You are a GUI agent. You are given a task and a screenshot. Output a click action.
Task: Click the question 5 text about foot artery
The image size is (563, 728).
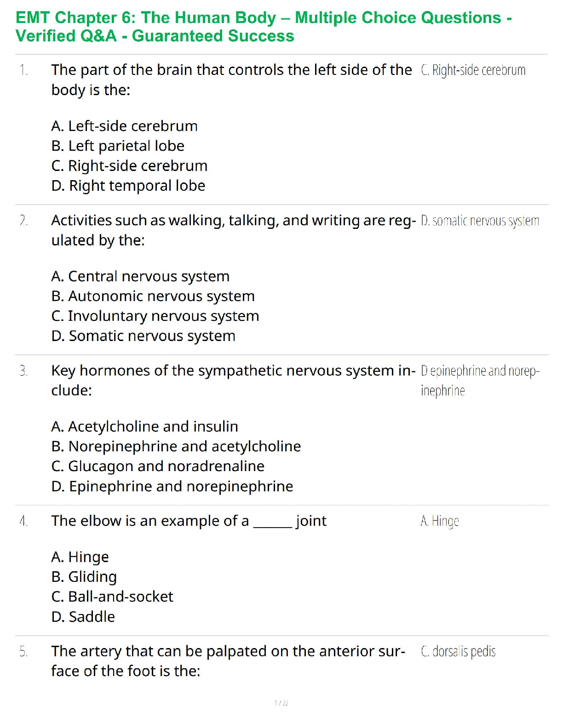click(228, 661)
